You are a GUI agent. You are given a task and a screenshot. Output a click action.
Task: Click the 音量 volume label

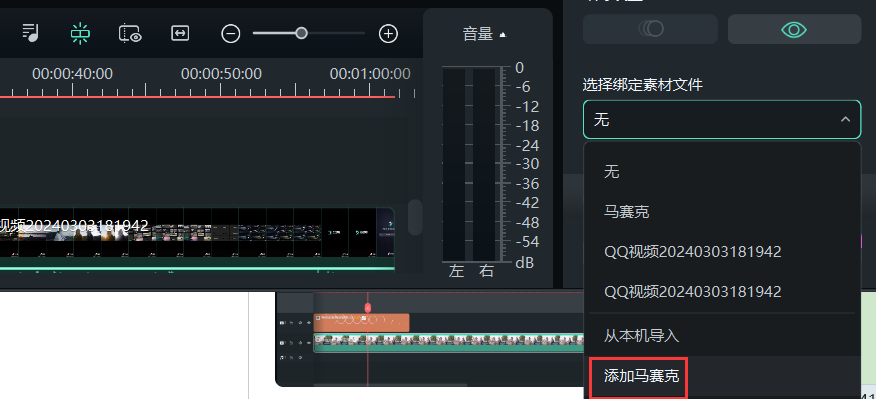tap(478, 34)
